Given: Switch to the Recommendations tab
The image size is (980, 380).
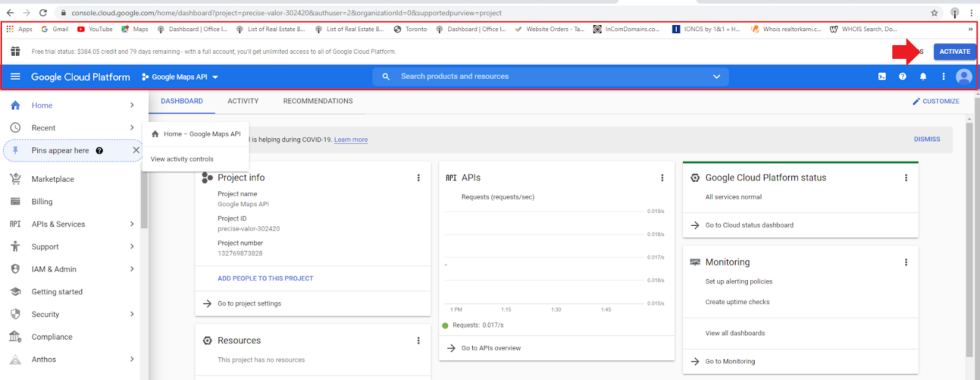Looking at the screenshot, I should (x=317, y=101).
